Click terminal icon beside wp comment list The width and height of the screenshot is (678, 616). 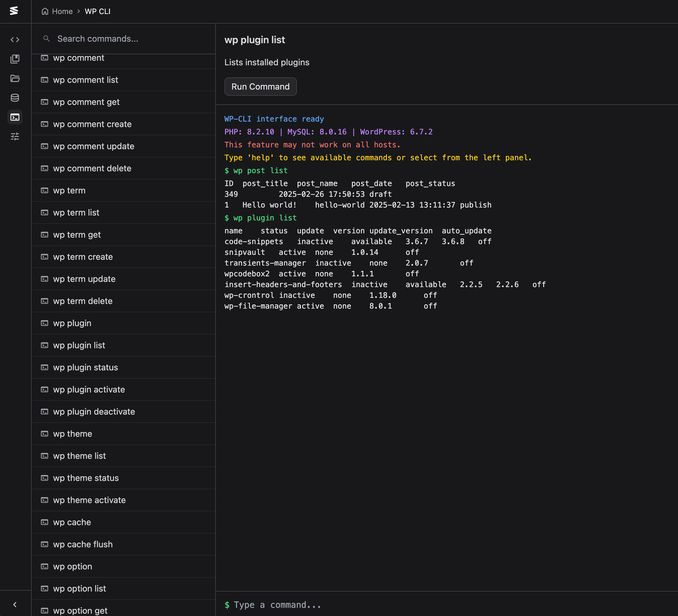tap(45, 80)
